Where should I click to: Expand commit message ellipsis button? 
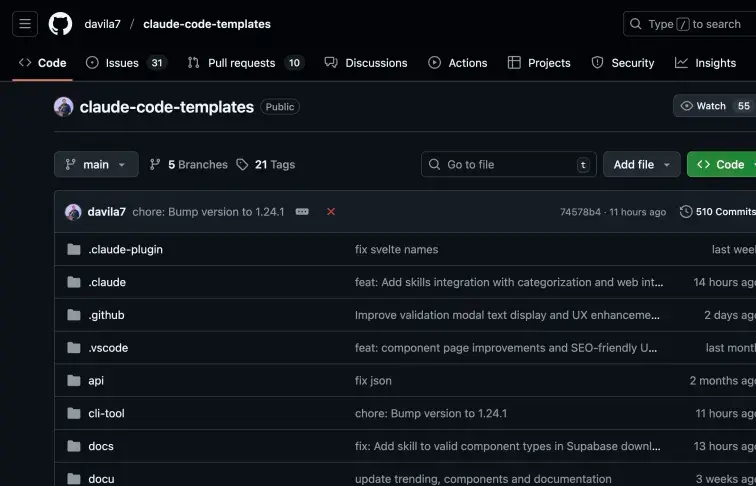[302, 212]
